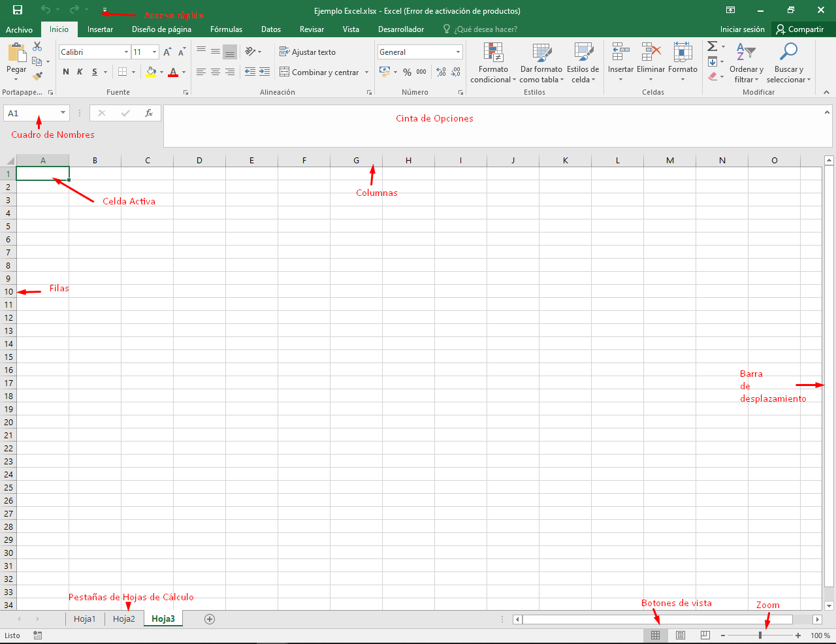Open the Archivo menu
The height and width of the screenshot is (644, 836).
19,29
